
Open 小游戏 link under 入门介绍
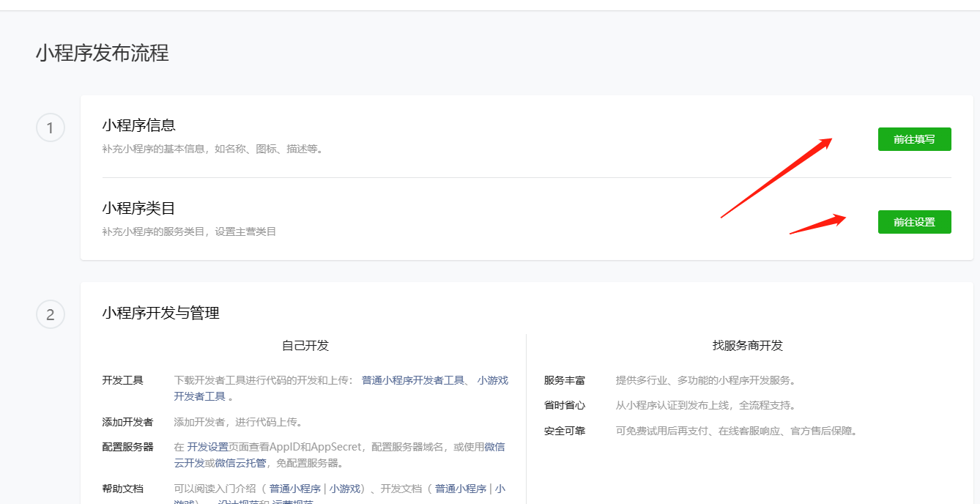[x=344, y=489]
